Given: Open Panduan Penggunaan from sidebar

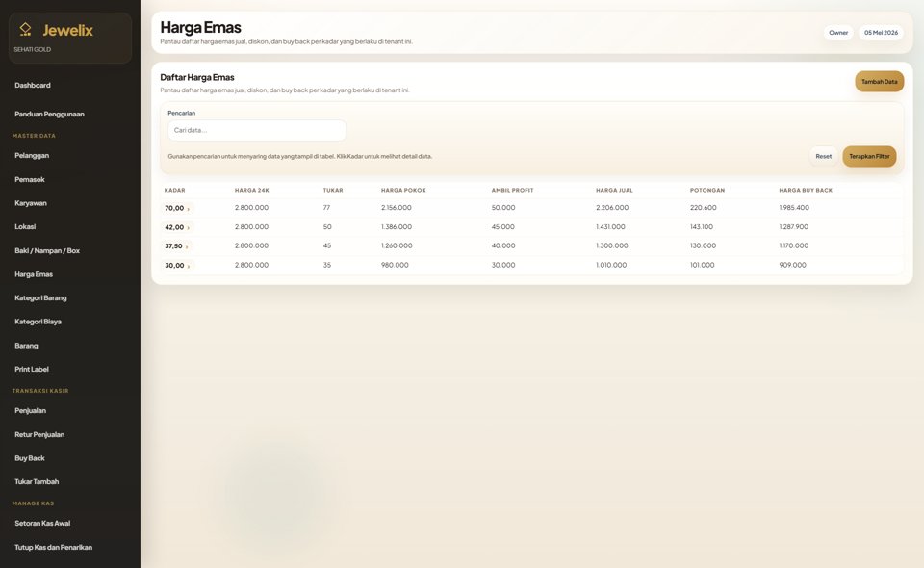Looking at the screenshot, I should [49, 114].
